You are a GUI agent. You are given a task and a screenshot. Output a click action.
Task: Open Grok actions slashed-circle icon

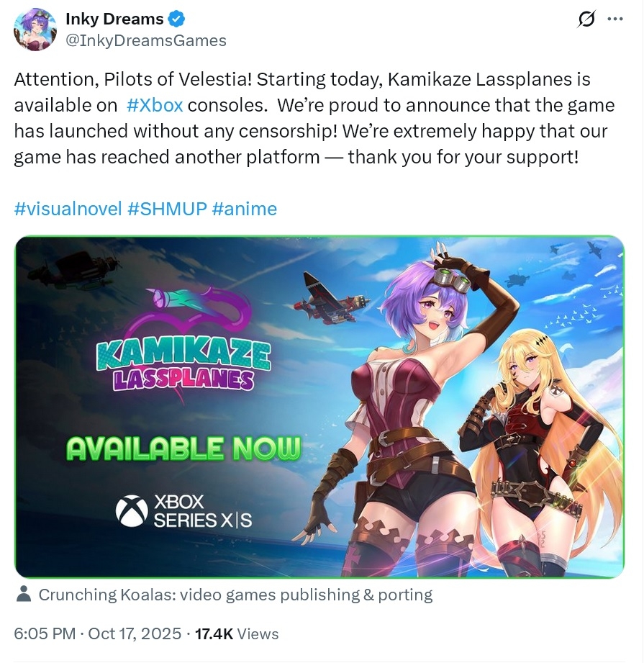586,19
